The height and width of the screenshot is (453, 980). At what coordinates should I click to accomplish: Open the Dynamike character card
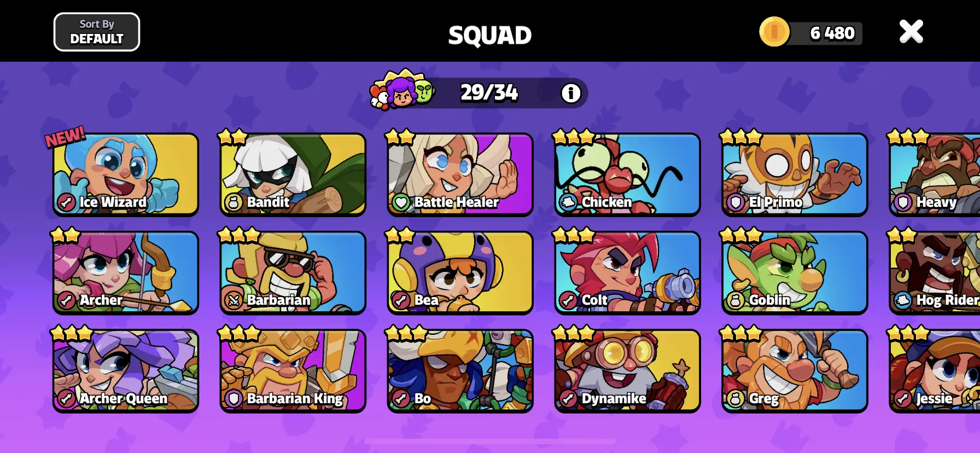coord(628,370)
